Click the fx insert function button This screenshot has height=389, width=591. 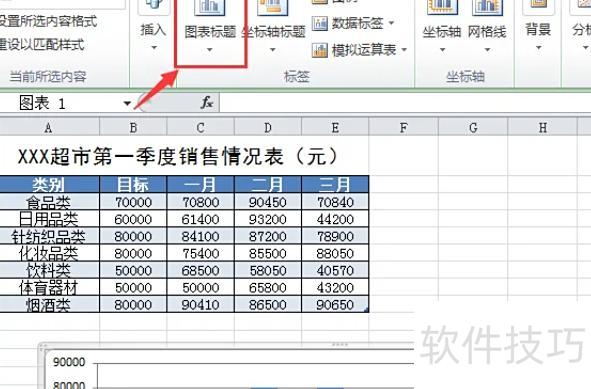pyautogui.click(x=207, y=103)
